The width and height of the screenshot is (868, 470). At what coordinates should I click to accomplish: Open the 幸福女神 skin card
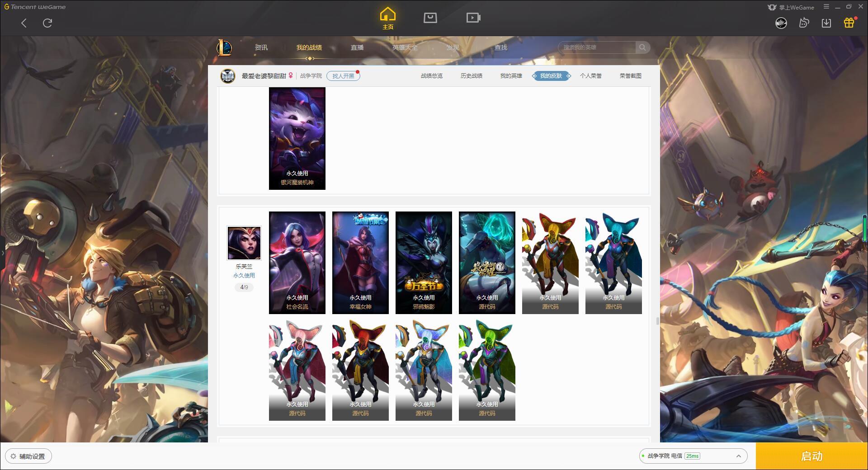[x=360, y=263]
